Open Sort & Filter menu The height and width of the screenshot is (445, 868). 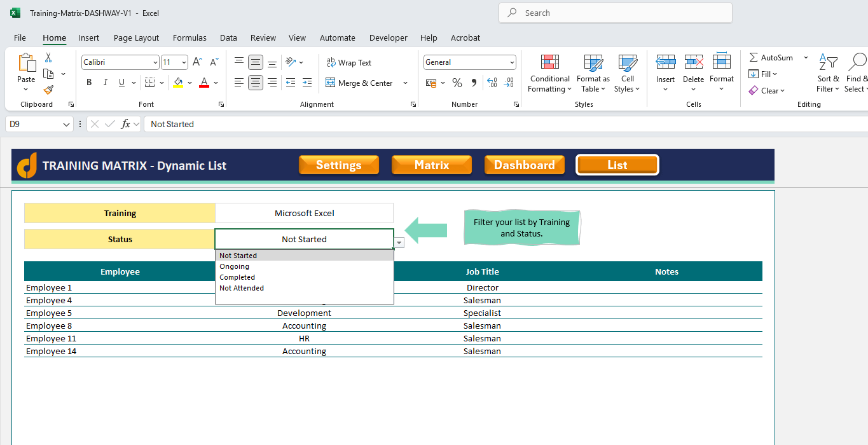pos(828,73)
